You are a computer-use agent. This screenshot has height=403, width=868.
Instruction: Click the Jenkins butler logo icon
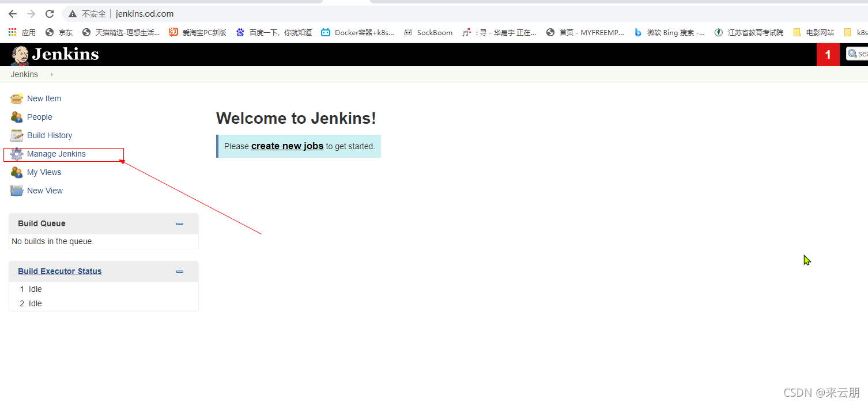point(20,55)
